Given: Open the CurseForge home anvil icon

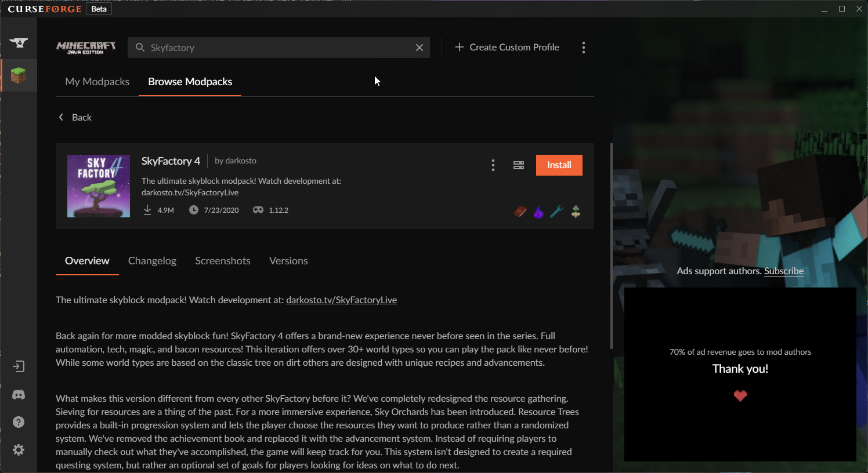Looking at the screenshot, I should (19, 42).
